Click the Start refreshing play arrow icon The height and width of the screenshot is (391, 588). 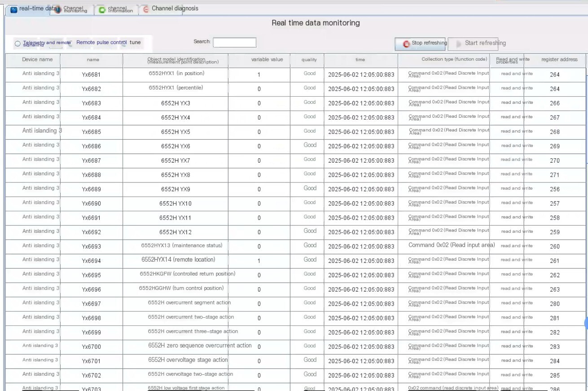[x=459, y=44]
